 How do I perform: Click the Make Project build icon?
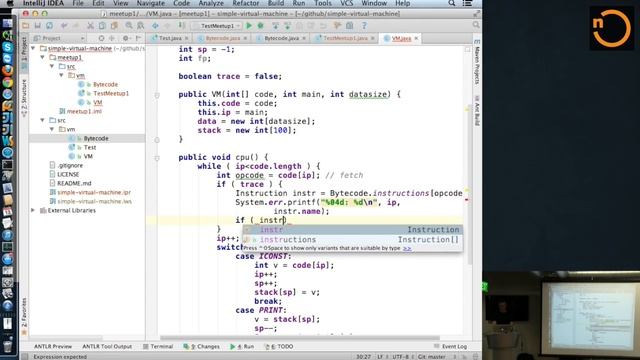pos(182,26)
